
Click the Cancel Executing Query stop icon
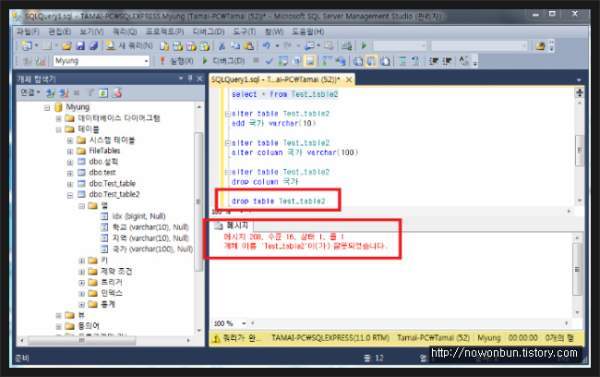coord(256,61)
